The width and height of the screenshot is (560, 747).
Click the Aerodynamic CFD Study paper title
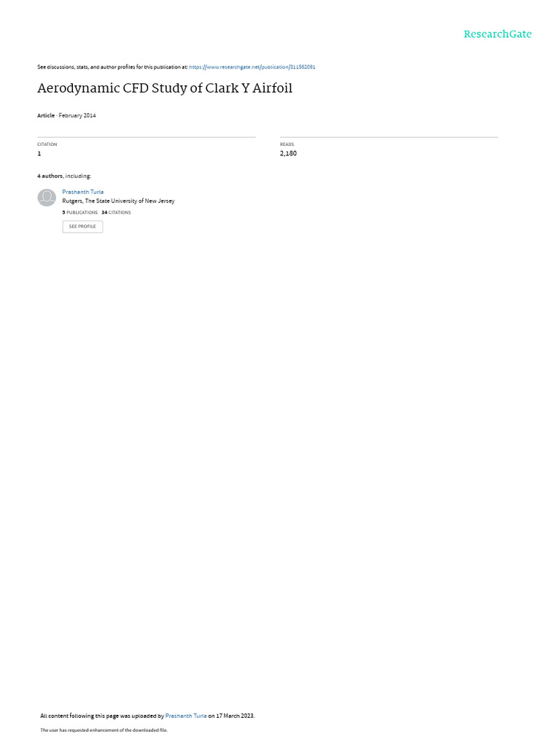point(165,88)
